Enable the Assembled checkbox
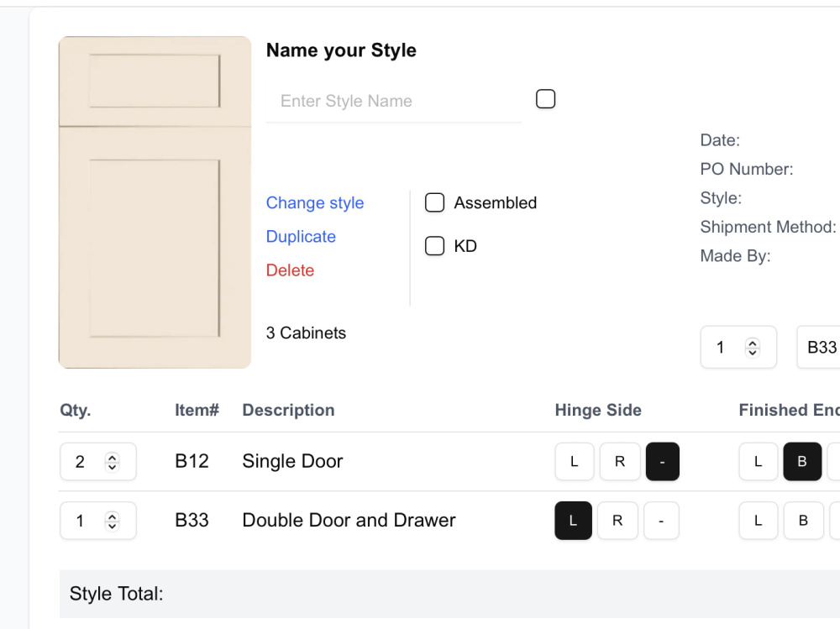The image size is (840, 629). 434,203
